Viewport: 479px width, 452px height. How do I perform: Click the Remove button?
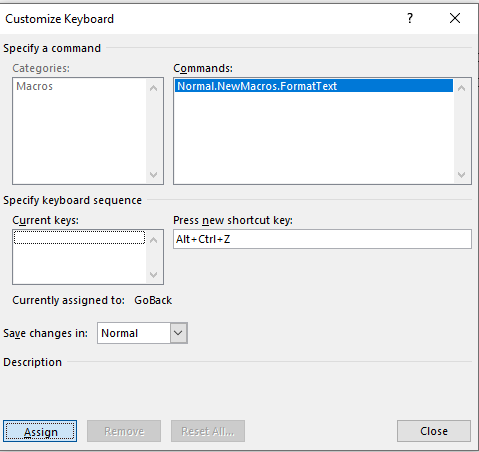tap(124, 431)
